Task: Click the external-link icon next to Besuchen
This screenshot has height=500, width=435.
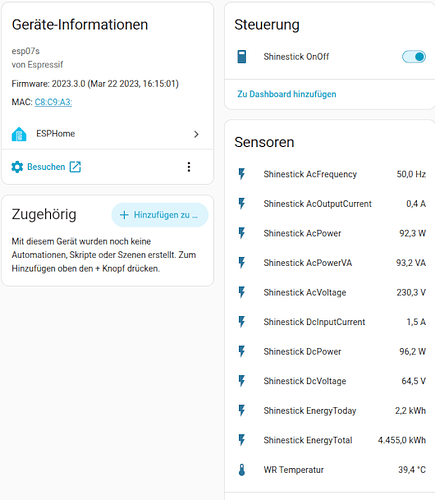Action: [75, 167]
